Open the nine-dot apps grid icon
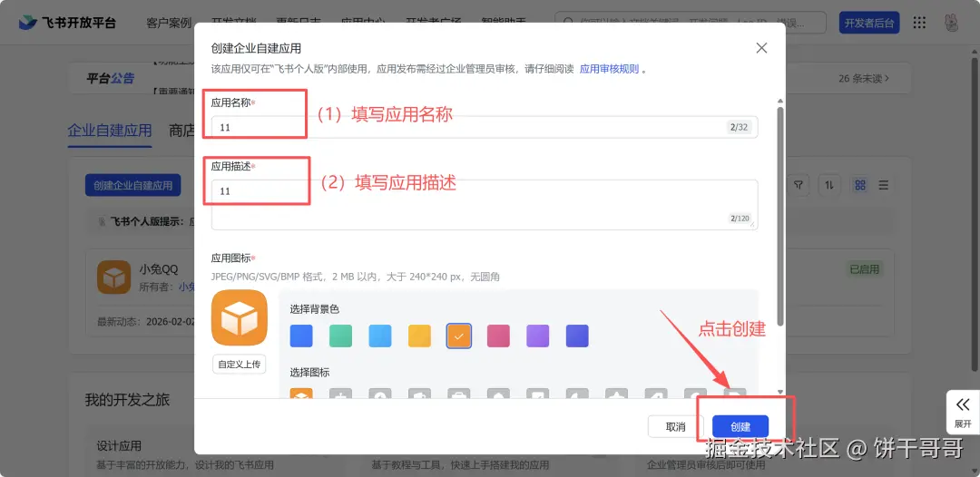Viewport: 980px width, 477px height. coord(919,23)
